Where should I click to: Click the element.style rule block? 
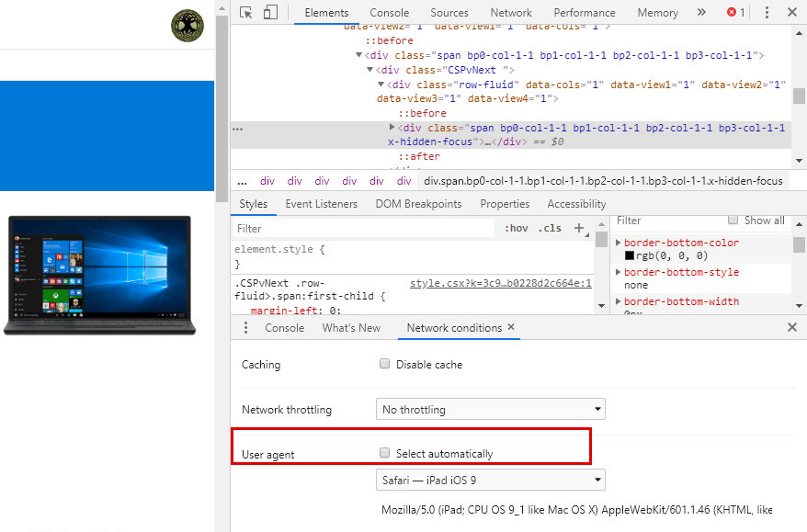(413, 256)
